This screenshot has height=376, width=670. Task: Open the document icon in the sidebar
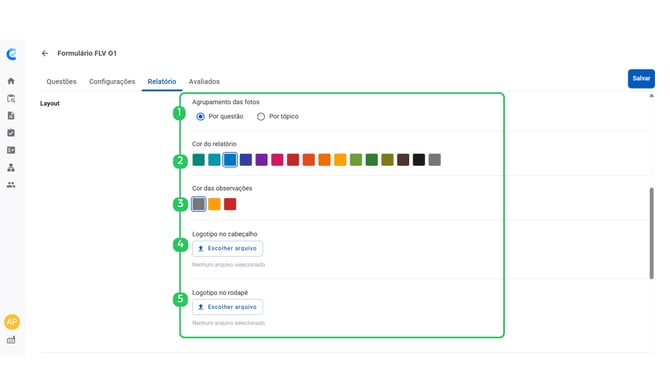click(11, 116)
